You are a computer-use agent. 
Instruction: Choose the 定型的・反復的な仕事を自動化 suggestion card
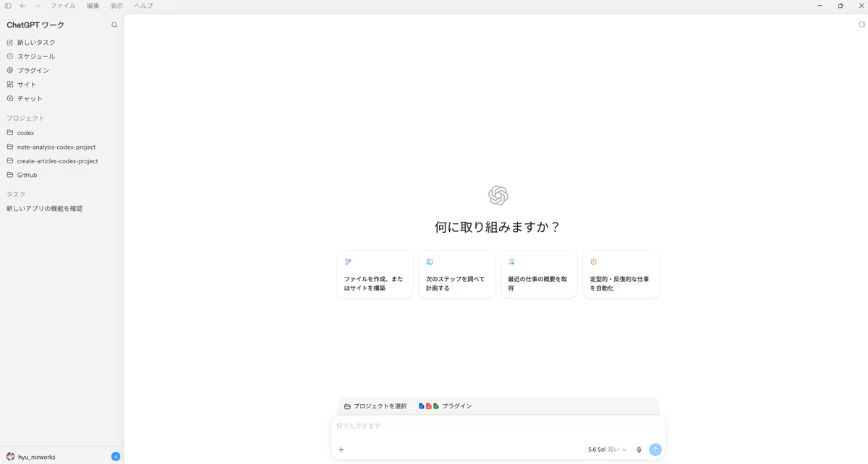(x=621, y=275)
